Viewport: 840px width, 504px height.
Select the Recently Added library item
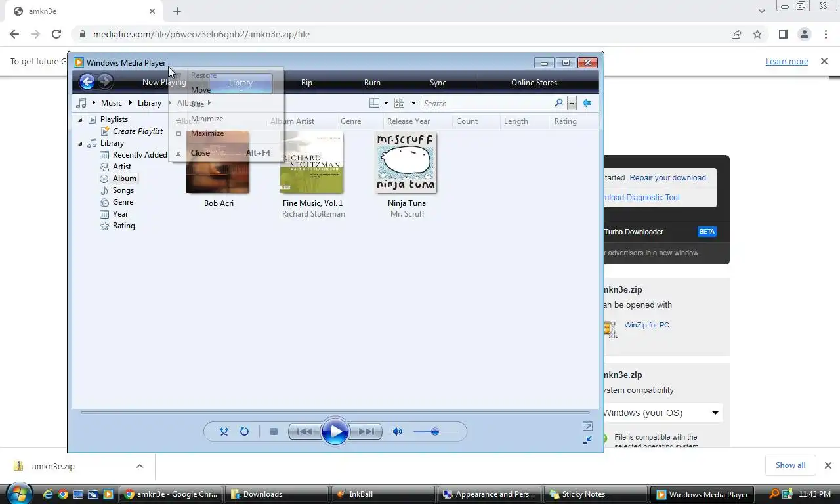coord(140,155)
